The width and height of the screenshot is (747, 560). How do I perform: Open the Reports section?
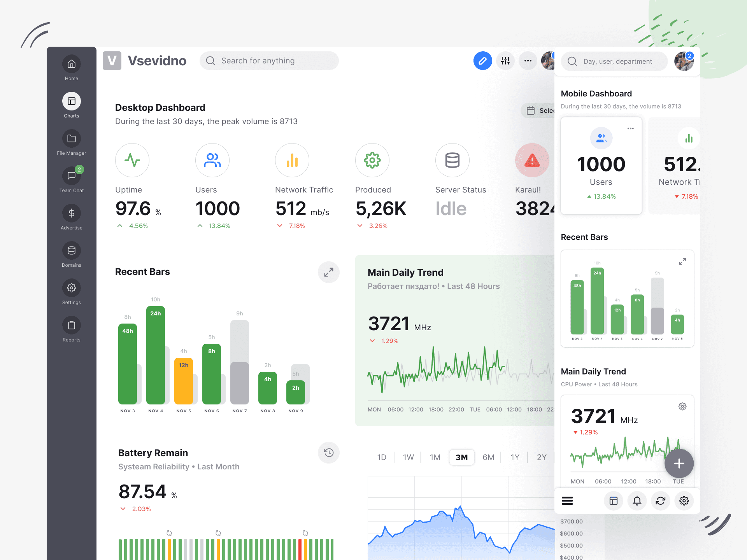[x=71, y=325]
